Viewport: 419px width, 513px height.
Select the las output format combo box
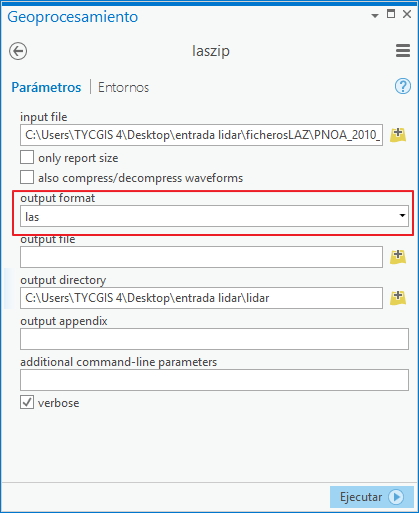[214, 216]
